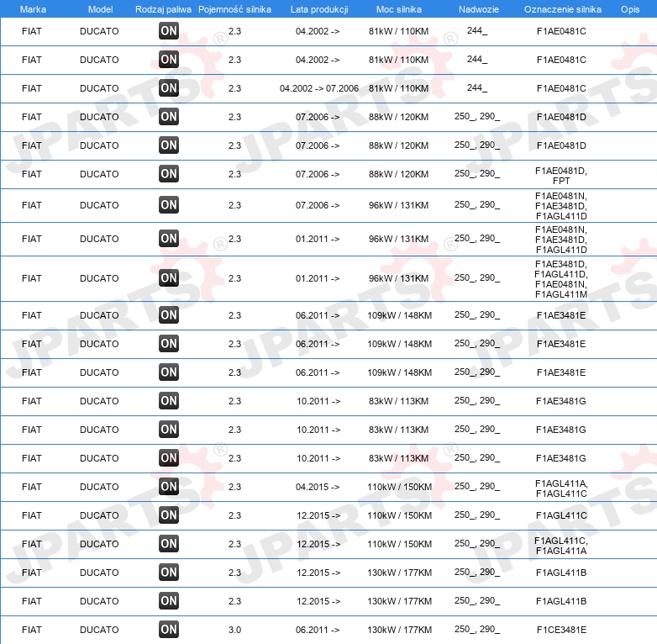Click 96kW / 131KM in the 07.2006 row
This screenshot has height=644, width=657.
coord(398,205)
